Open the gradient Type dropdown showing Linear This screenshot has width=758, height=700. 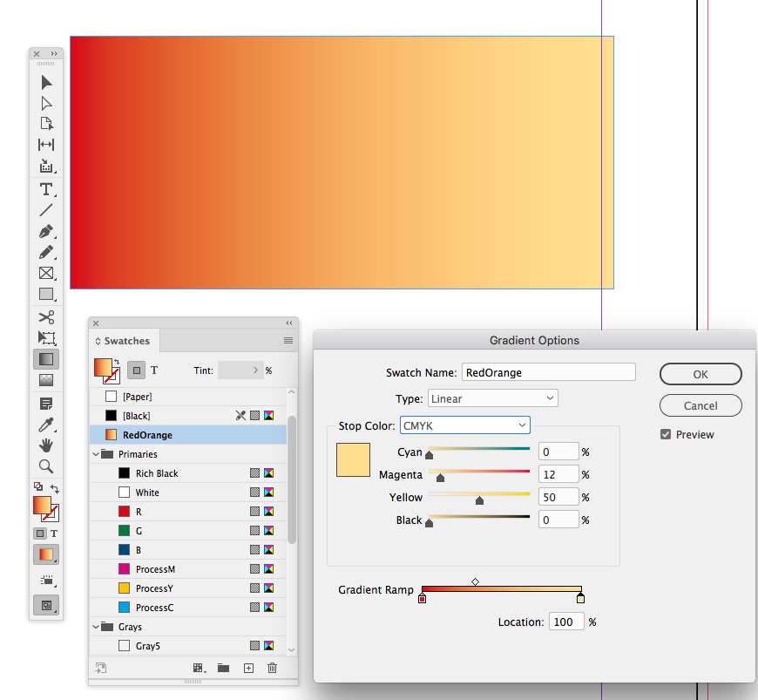(492, 398)
